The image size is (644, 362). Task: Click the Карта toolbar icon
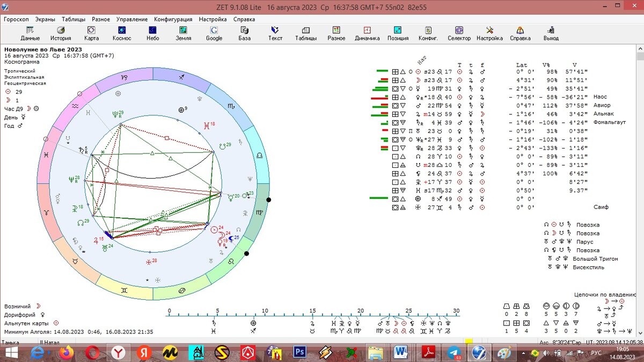[x=91, y=34]
